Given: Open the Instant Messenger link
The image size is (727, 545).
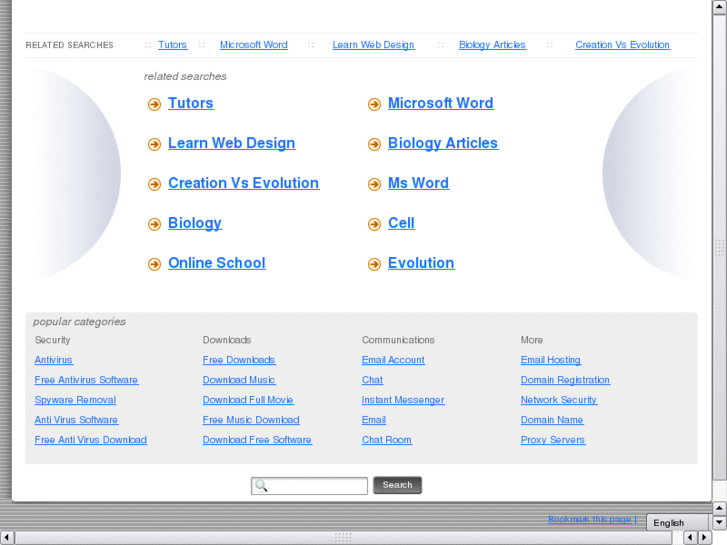Looking at the screenshot, I should tap(403, 400).
